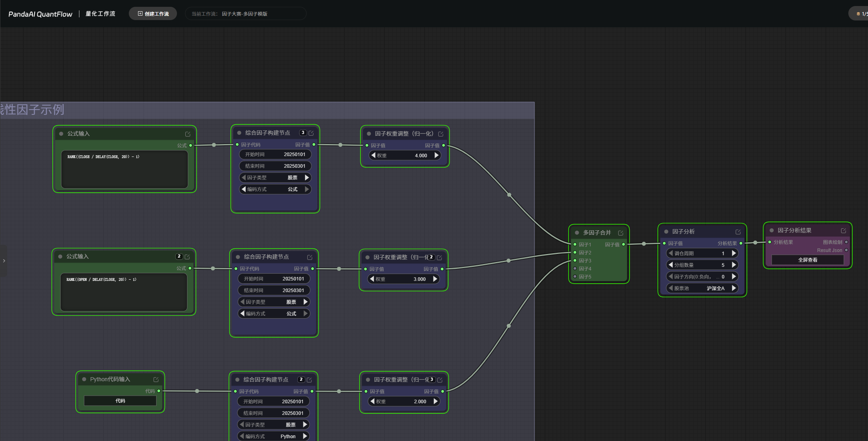Click RANK(OPEN / DELAY formula text box
The width and height of the screenshot is (868, 441).
point(124,292)
